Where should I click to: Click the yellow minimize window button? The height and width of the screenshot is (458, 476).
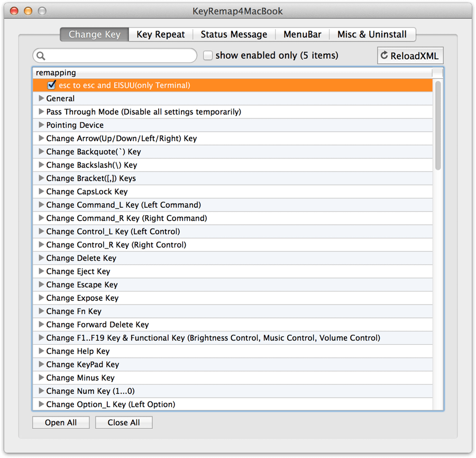point(28,11)
